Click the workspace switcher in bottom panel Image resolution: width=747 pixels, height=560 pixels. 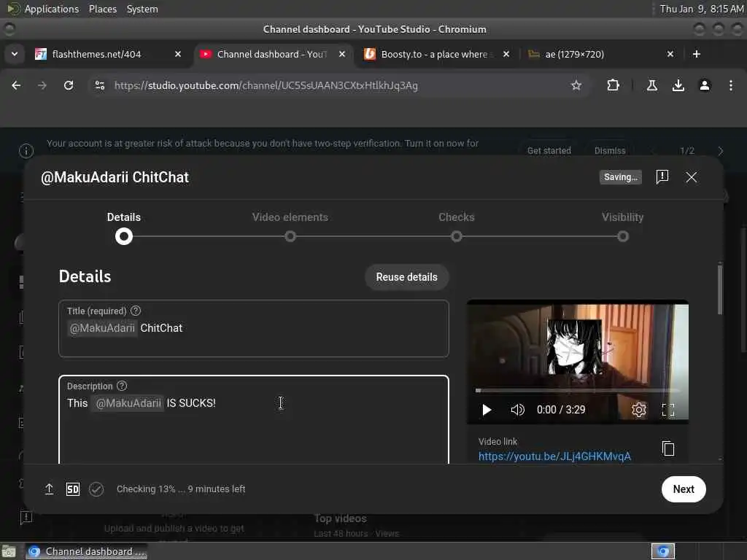662,551
